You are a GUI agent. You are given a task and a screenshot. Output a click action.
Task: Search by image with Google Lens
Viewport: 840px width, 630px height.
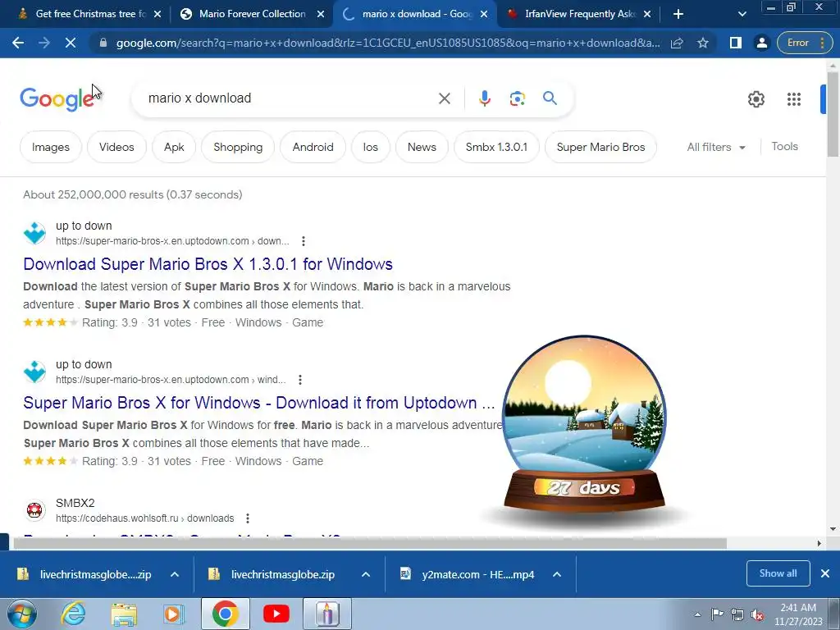point(517,98)
